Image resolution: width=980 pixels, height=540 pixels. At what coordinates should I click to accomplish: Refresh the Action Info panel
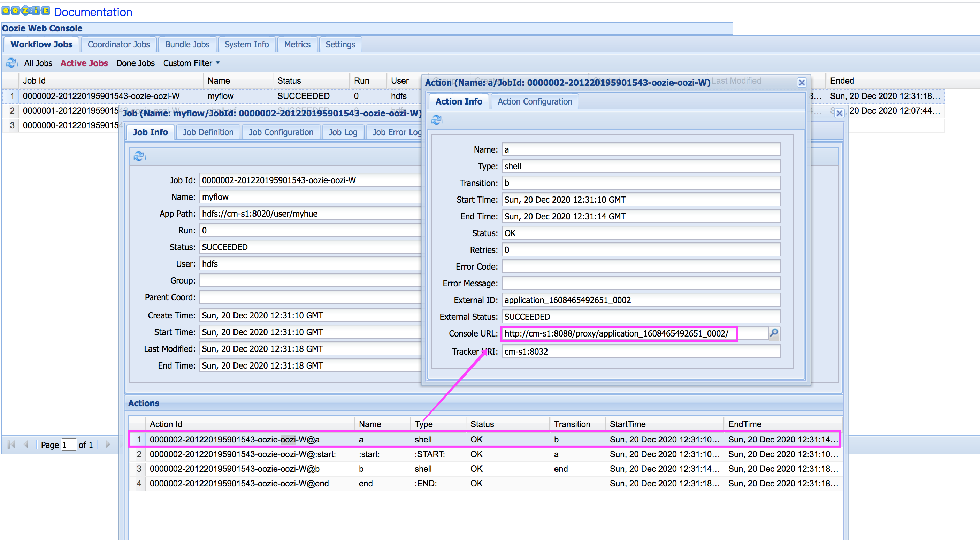tap(437, 120)
